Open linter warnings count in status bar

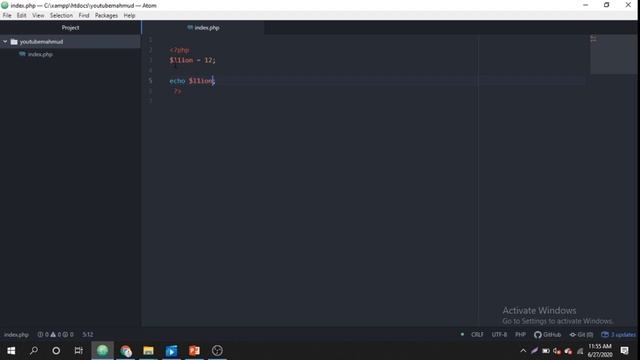(56, 335)
